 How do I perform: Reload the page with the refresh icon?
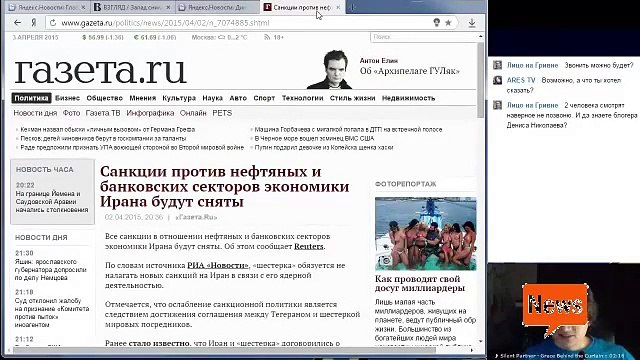53,23
